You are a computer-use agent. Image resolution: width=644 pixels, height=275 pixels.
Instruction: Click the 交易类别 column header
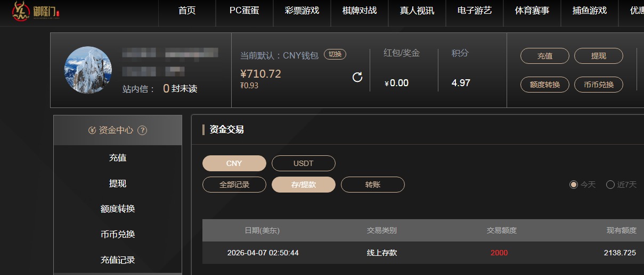click(382, 230)
